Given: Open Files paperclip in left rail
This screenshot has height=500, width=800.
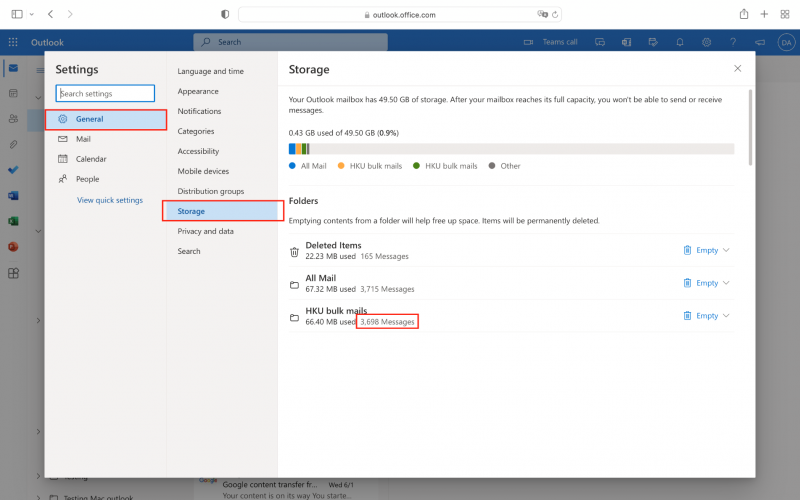Looking at the screenshot, I should [x=13, y=144].
